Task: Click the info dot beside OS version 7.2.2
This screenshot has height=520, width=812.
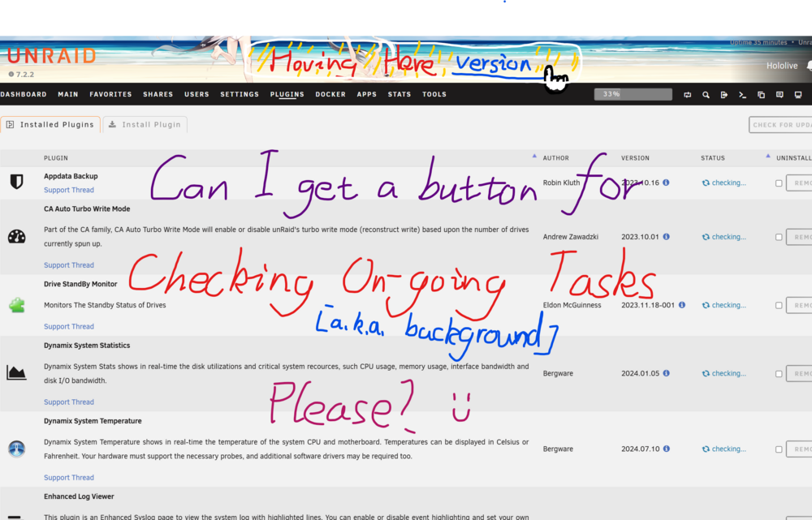Action: pyautogui.click(x=11, y=74)
